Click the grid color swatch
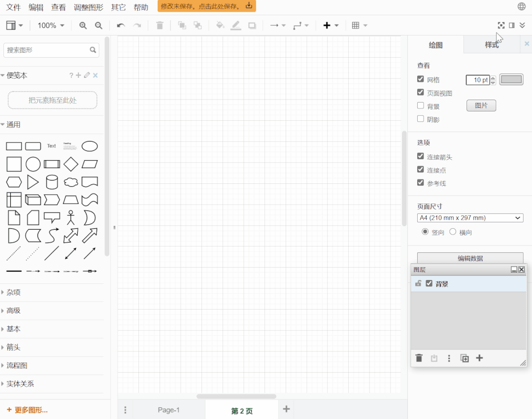 (511, 79)
